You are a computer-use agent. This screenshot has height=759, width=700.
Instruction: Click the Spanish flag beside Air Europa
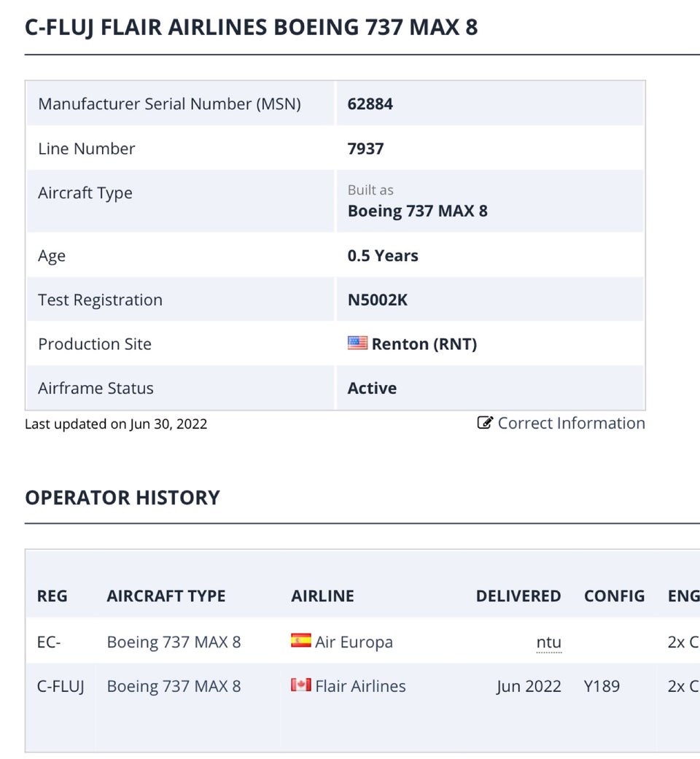point(300,641)
